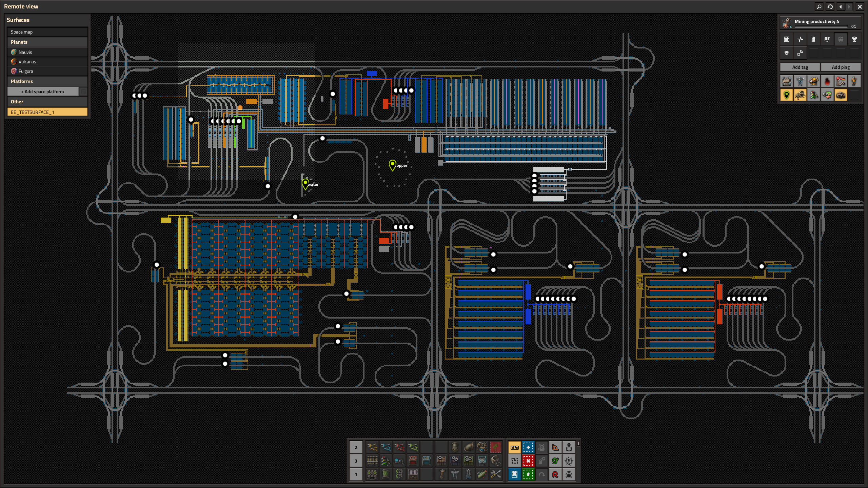Select the red deconstruction planner tool

(x=528, y=461)
